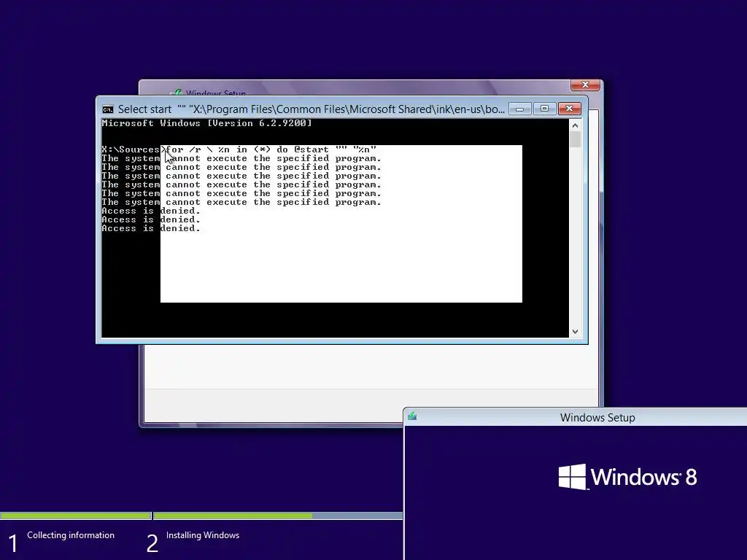Click the 'Collecting information' step label
747x560 pixels.
pyautogui.click(x=71, y=535)
